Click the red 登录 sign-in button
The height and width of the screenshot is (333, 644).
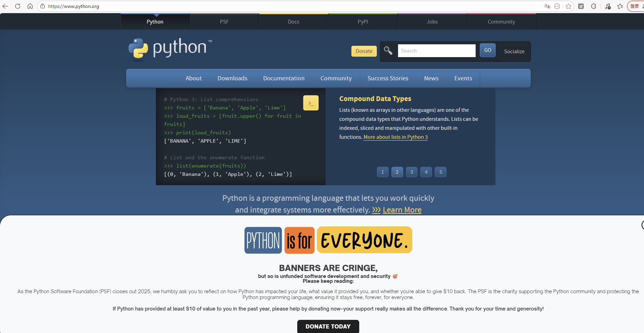(635, 6)
